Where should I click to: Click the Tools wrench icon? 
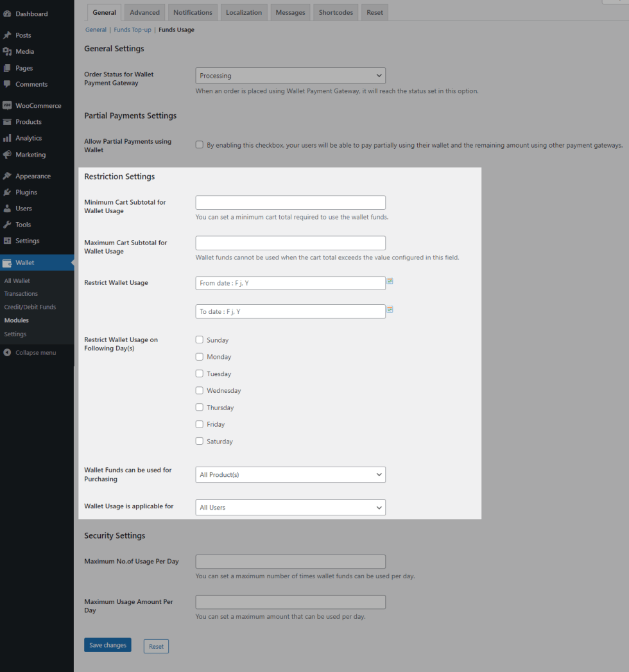[7, 225]
